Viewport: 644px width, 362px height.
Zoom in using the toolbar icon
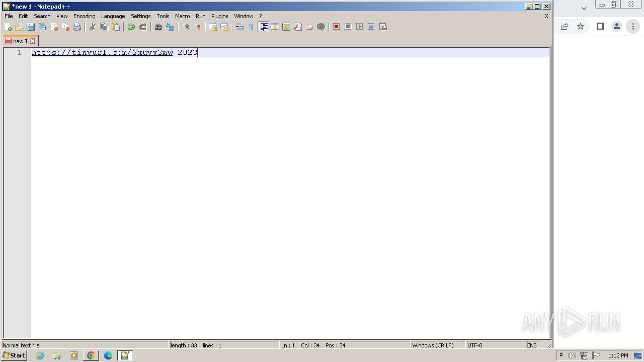click(x=186, y=27)
